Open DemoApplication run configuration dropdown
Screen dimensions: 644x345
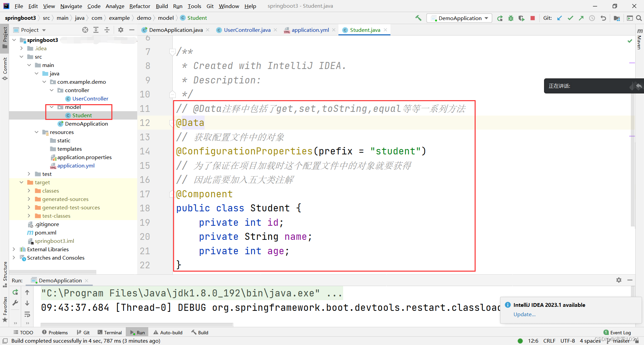(459, 18)
